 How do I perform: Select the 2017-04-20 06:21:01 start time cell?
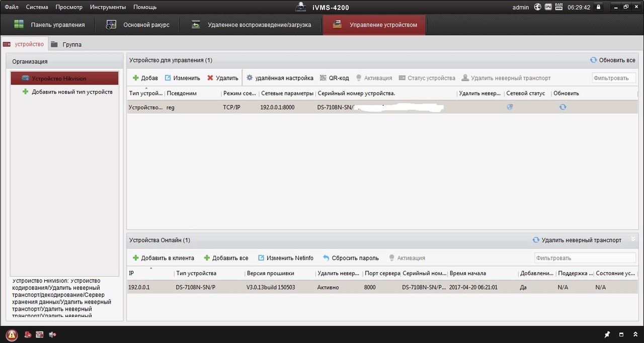(473, 287)
